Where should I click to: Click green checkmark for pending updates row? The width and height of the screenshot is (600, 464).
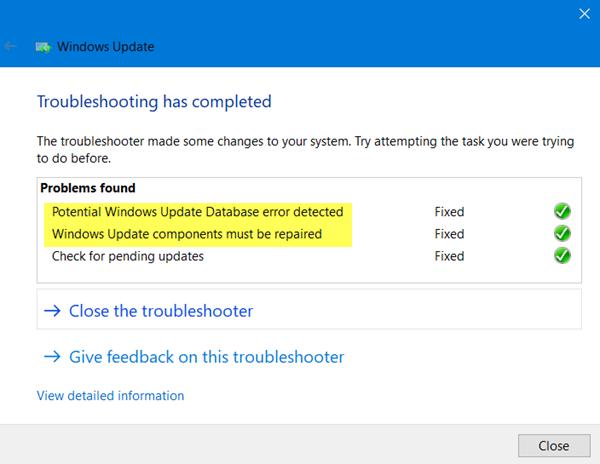pyautogui.click(x=562, y=256)
